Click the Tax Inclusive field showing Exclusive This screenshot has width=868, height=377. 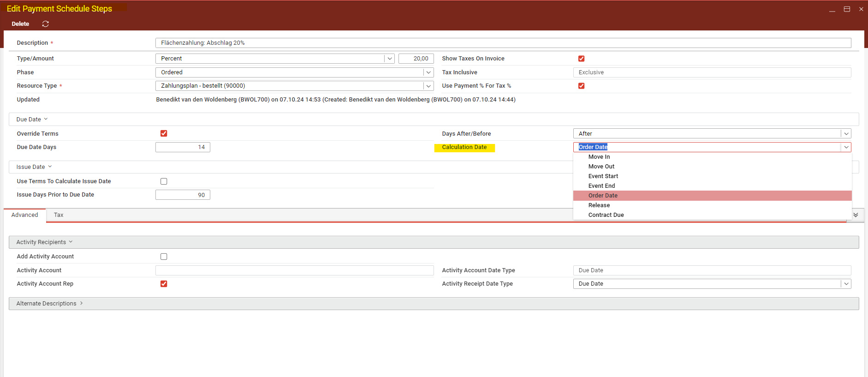click(x=712, y=72)
